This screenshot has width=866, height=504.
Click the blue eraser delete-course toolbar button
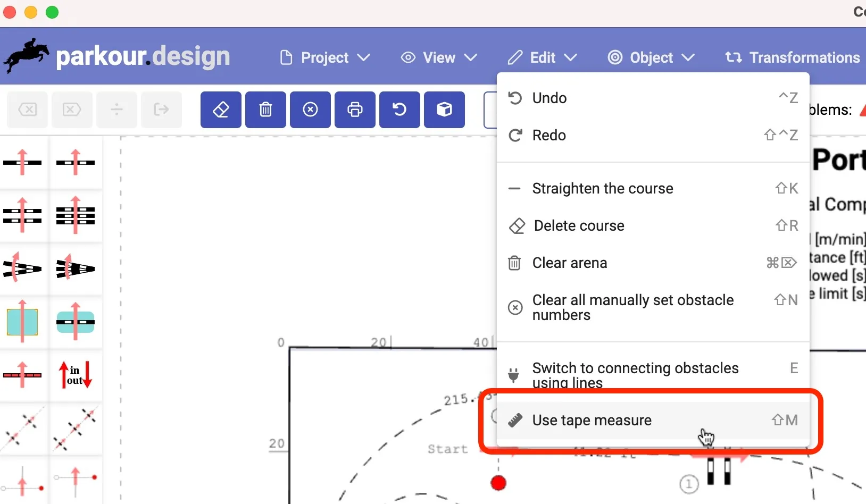click(x=221, y=110)
